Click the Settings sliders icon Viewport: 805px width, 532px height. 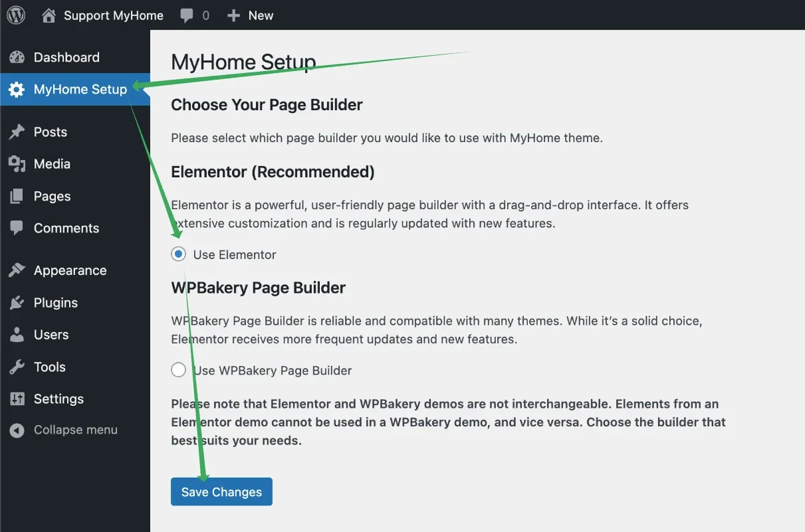(17, 399)
